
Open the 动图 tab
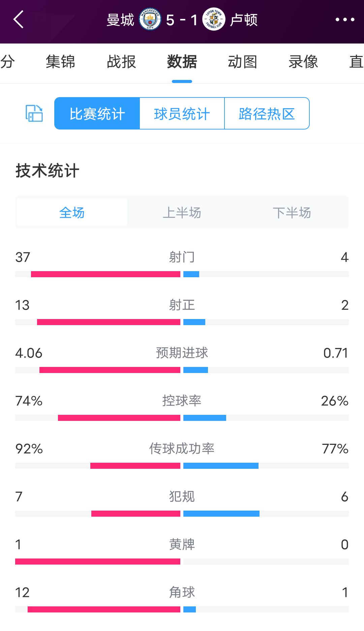(x=242, y=62)
